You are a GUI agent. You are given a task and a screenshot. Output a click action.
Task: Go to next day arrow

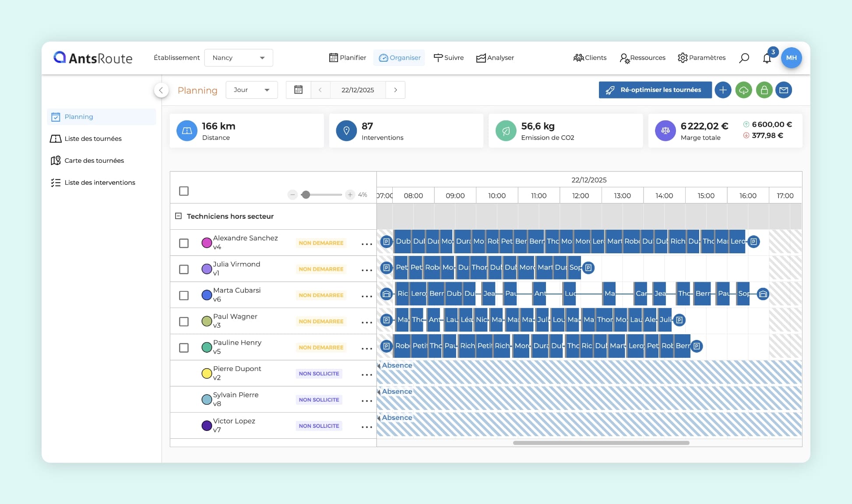[395, 90]
